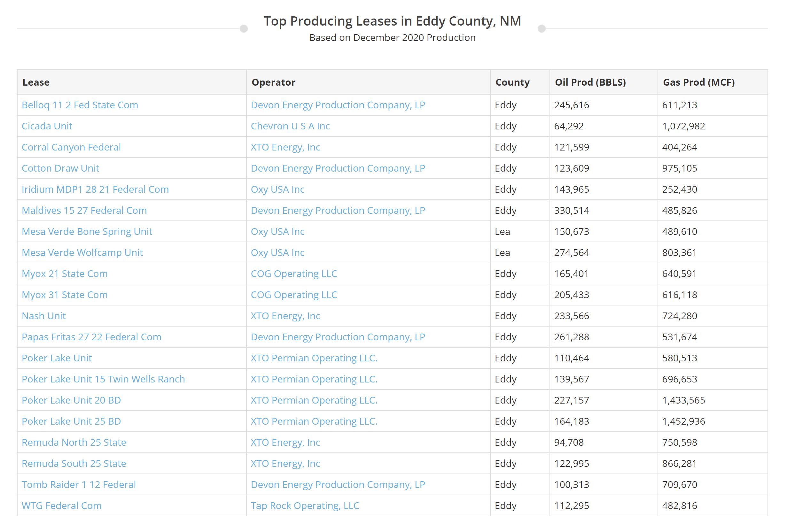787x532 pixels.
Task: Open the Nash Unit lease link
Action: click(x=44, y=316)
